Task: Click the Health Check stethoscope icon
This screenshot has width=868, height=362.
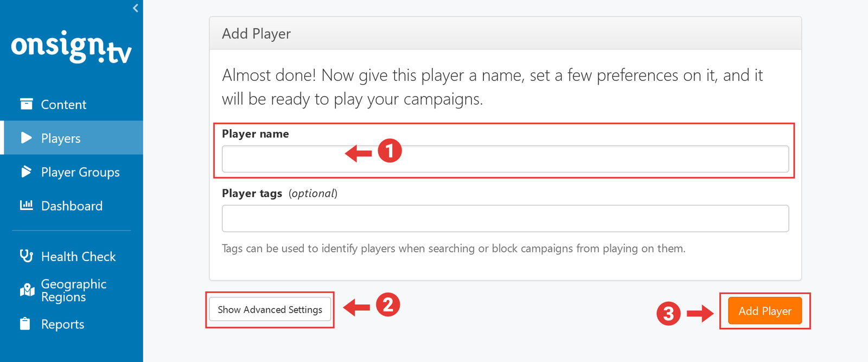Action: (26, 256)
